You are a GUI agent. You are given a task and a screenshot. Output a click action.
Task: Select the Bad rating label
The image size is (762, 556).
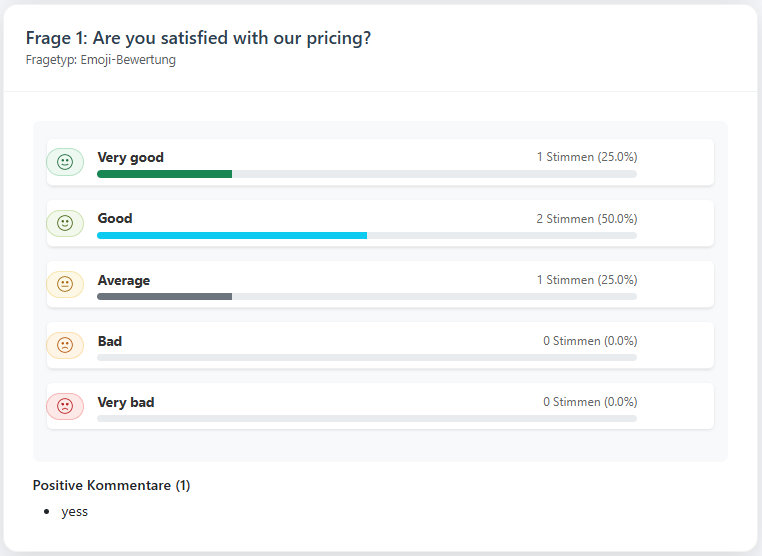[x=110, y=341]
